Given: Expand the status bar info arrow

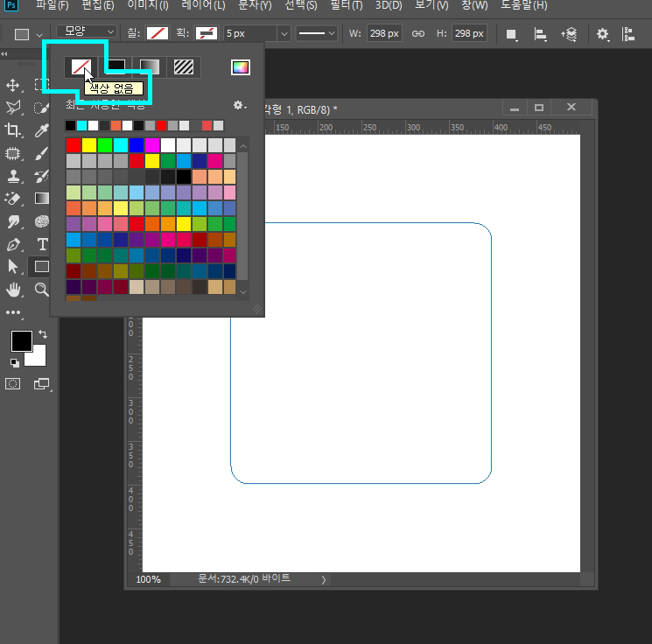Looking at the screenshot, I should click(x=324, y=579).
